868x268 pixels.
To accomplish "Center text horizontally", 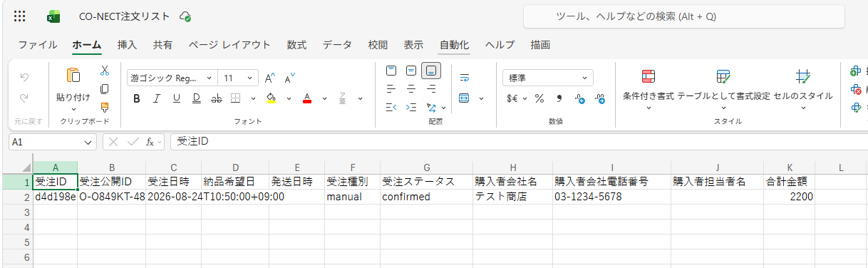I will (x=411, y=89).
